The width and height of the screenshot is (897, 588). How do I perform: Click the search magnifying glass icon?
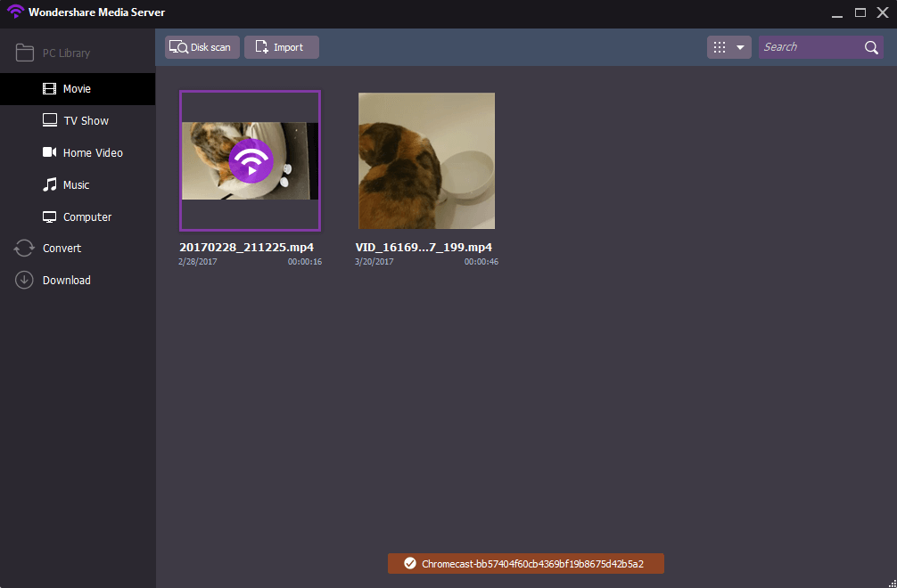(x=871, y=47)
